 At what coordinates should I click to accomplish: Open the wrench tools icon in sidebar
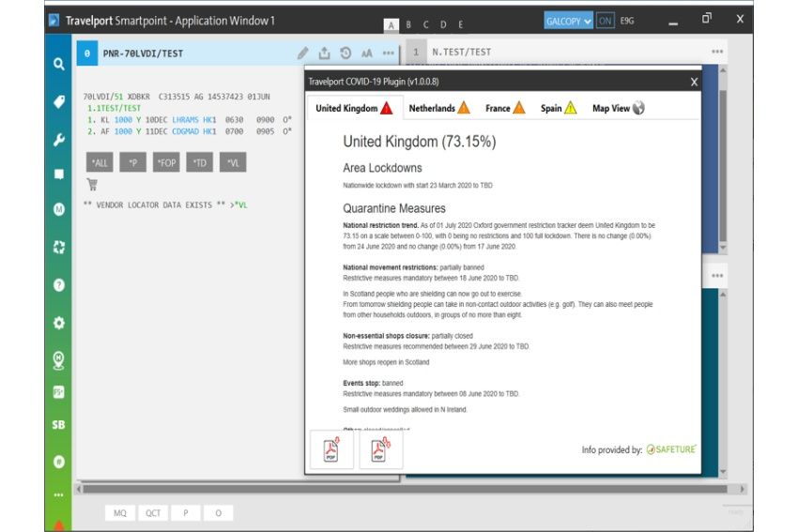click(58, 140)
